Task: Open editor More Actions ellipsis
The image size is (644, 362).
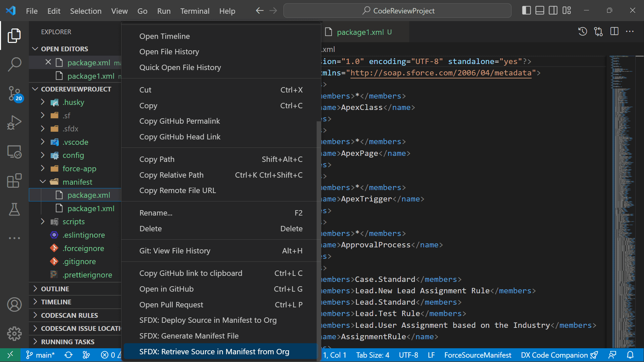Action: click(630, 32)
